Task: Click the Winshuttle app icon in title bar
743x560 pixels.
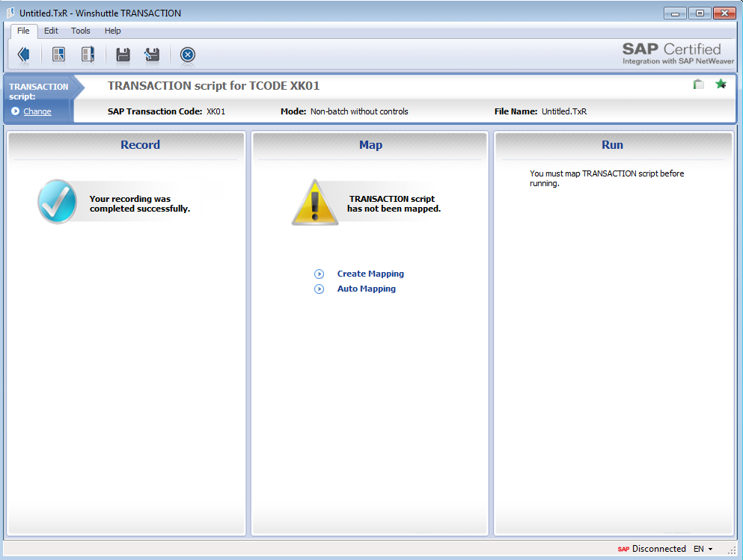Action: [x=10, y=13]
